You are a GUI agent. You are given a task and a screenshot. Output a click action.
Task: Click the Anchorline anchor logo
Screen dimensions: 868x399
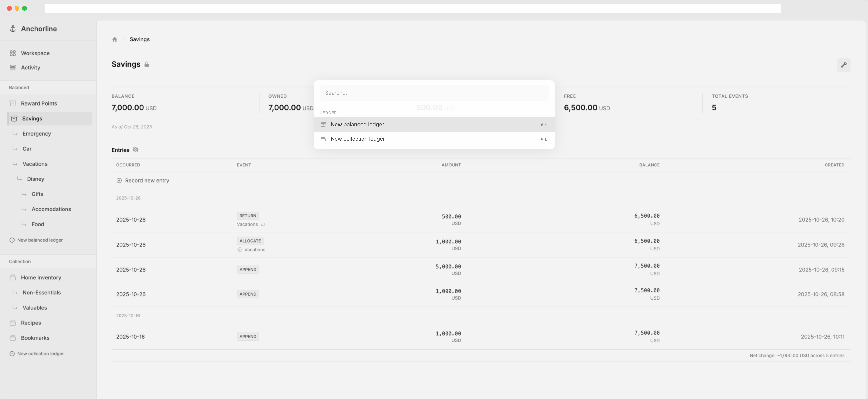click(x=13, y=29)
